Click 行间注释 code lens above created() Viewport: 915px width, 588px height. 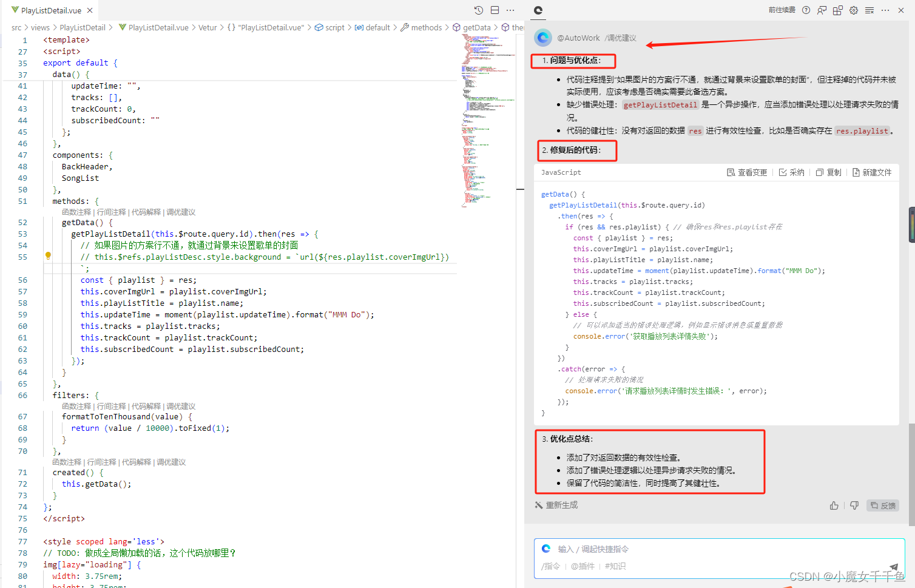(102, 462)
